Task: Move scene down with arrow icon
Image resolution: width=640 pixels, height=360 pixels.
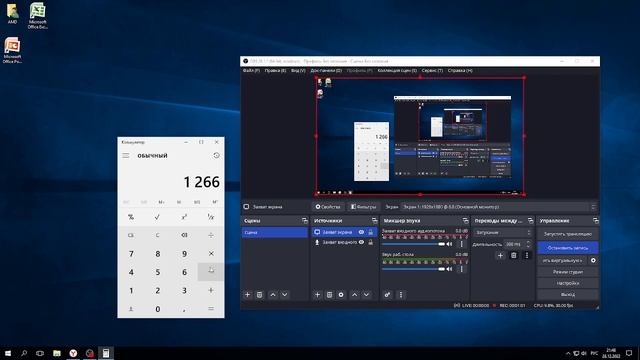Action: point(284,295)
